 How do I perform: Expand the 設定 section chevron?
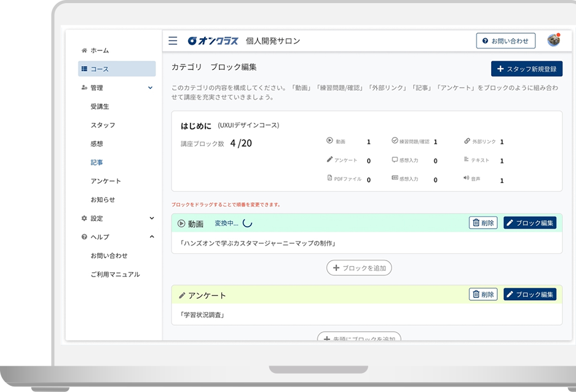152,218
